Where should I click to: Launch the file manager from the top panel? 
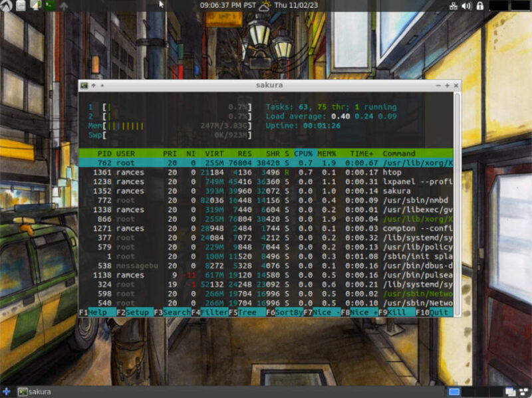(21, 5)
